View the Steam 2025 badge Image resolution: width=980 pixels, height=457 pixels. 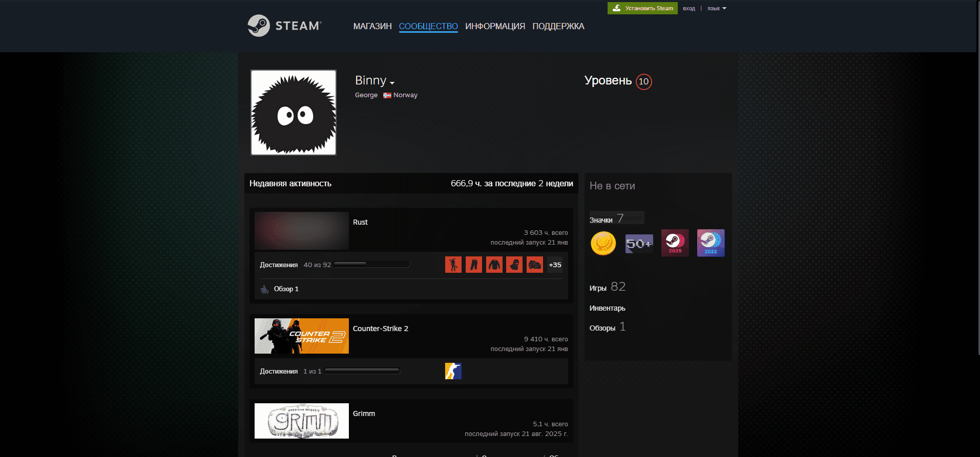click(675, 243)
